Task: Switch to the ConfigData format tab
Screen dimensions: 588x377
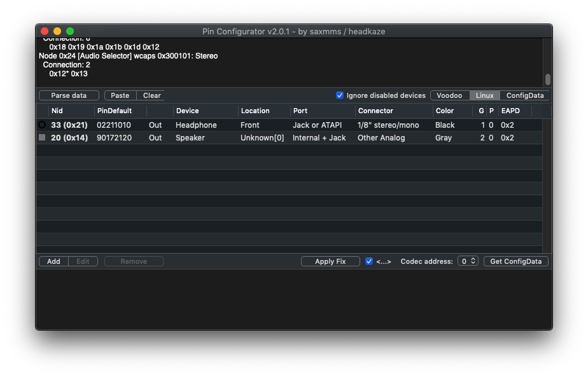Action: pyautogui.click(x=524, y=95)
